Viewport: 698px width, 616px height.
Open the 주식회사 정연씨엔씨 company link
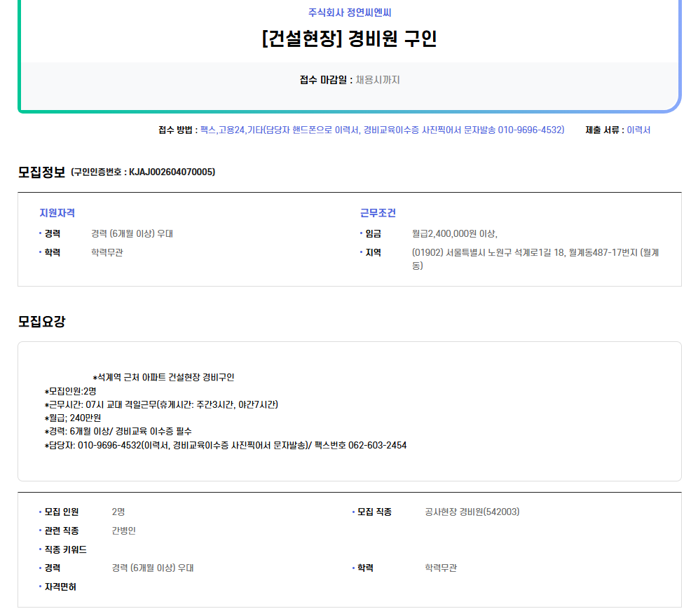point(349,13)
